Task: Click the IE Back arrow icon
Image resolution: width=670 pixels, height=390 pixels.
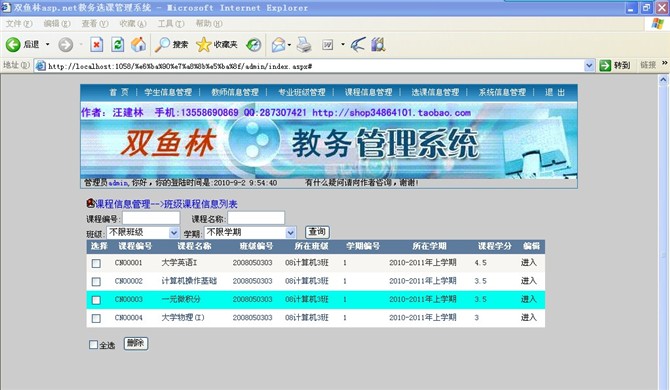Action: click(13, 44)
